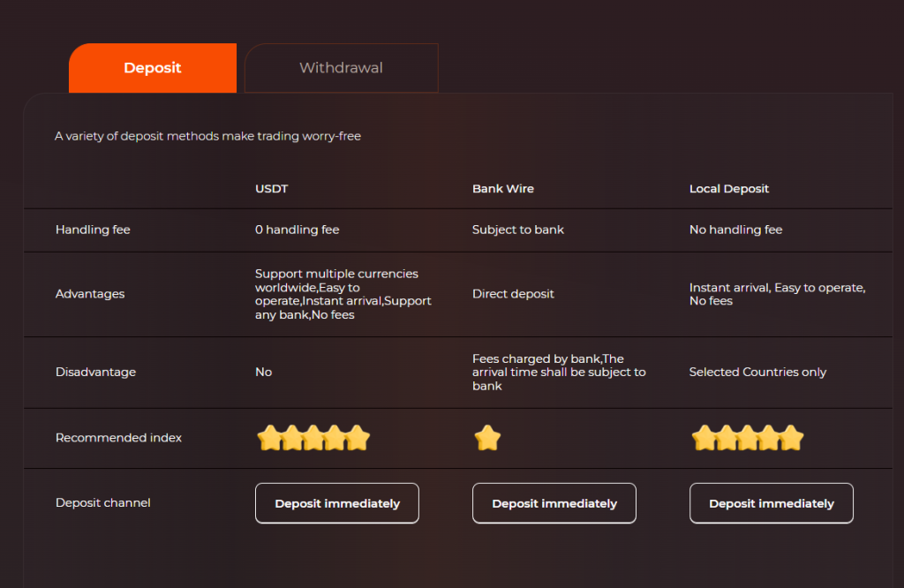Click the middle star in Local Deposit rating
This screenshot has height=588, width=904.
tap(748, 438)
